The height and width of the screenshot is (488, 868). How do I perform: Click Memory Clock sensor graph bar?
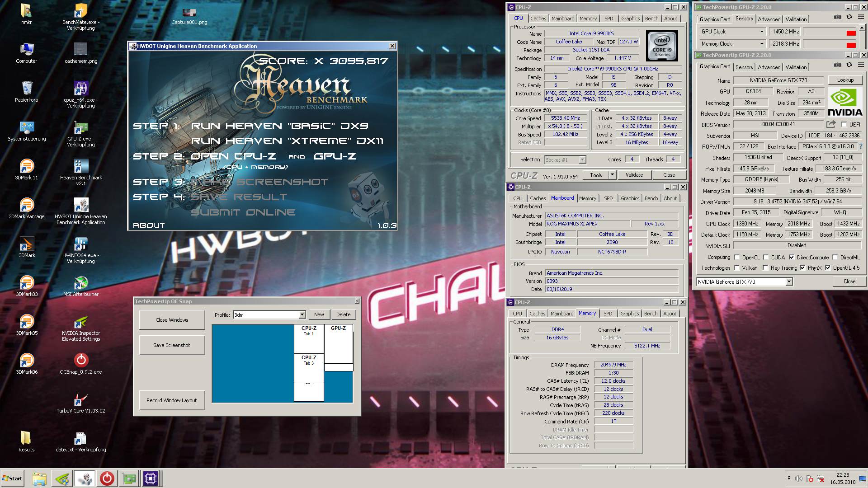point(829,44)
